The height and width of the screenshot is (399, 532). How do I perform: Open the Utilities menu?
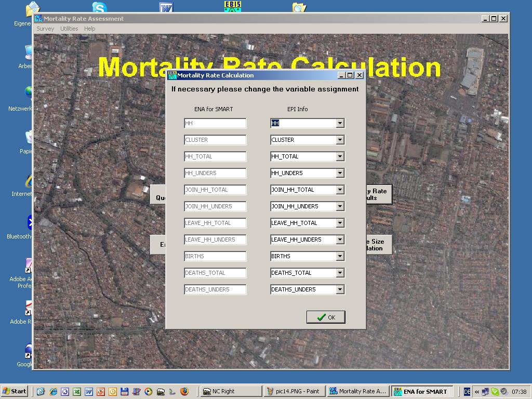[69, 29]
